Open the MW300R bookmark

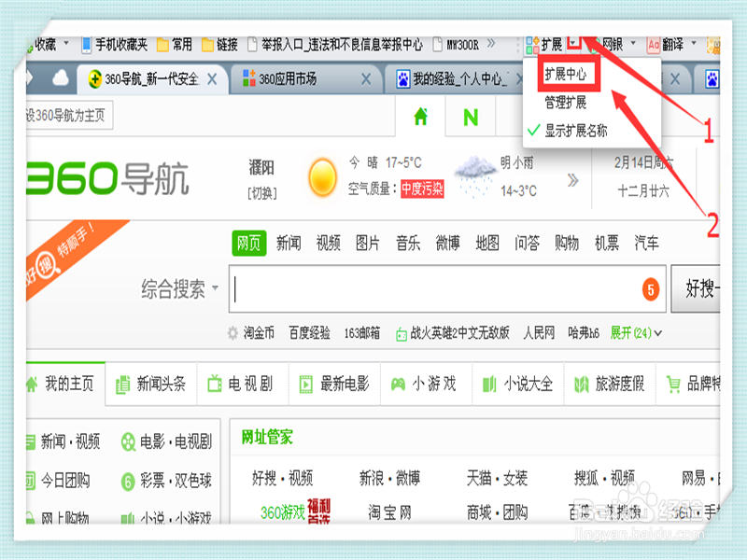(x=456, y=45)
